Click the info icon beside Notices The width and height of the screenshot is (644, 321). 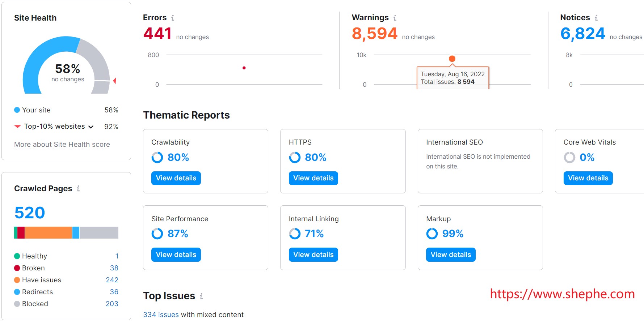[x=596, y=18]
